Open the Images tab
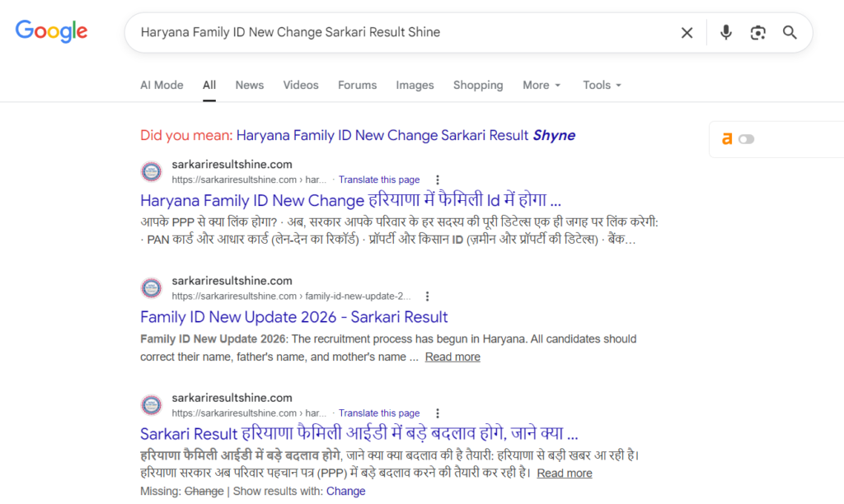The height and width of the screenshot is (504, 844). (415, 85)
